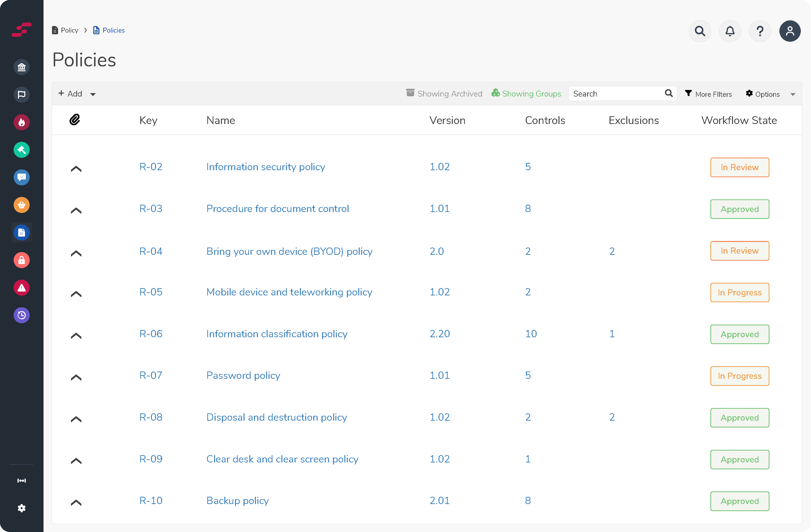This screenshot has height=532, width=811.
Task: Open the Add dropdown arrow
Action: (93, 94)
